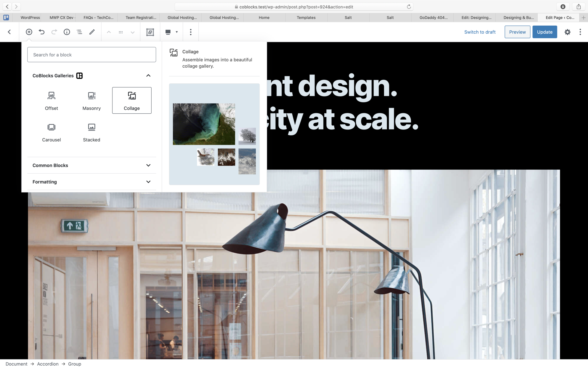Insert the Masonry gallery block
Viewport: 588px width, 368px height.
91,101
